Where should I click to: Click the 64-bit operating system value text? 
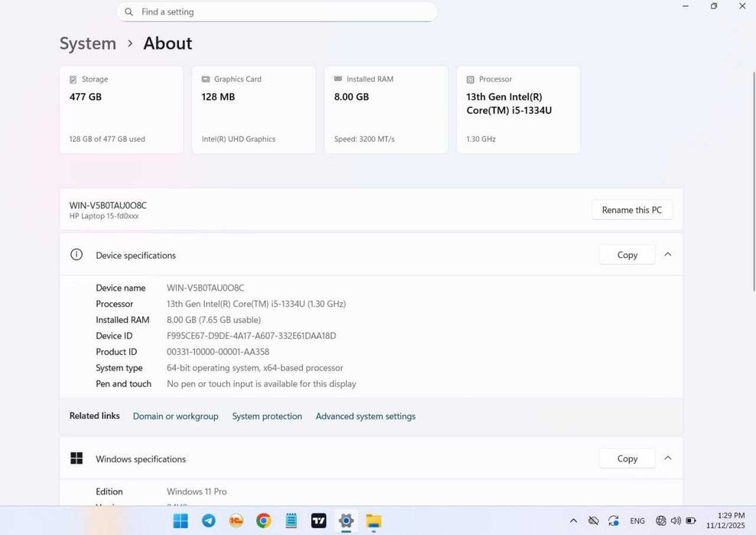coord(255,367)
